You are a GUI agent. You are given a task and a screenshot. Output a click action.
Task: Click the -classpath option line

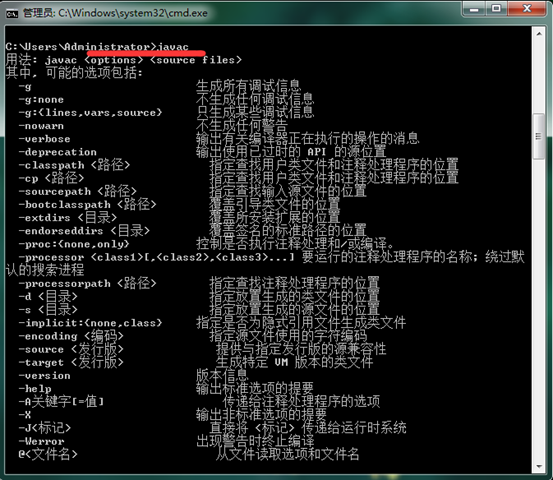[x=239, y=165]
